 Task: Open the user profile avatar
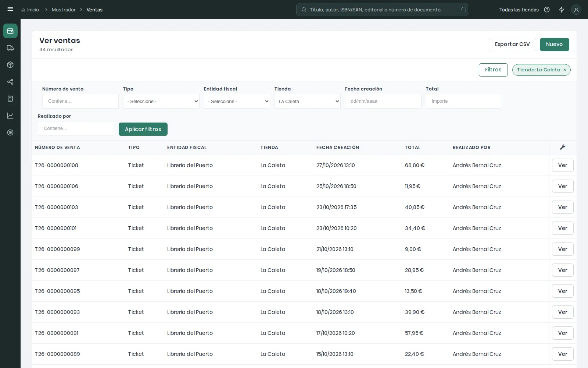coord(576,10)
